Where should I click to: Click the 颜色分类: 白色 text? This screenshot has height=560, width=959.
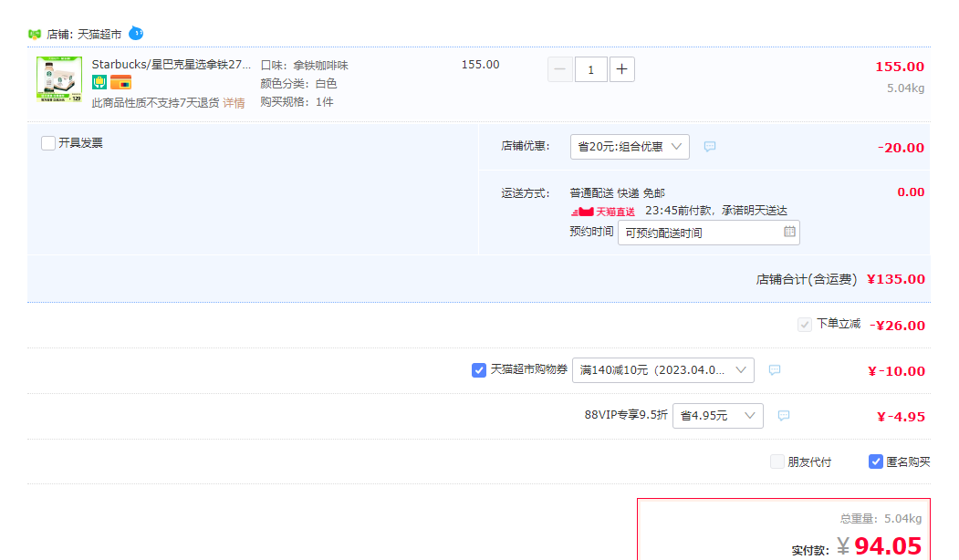pyautogui.click(x=298, y=84)
